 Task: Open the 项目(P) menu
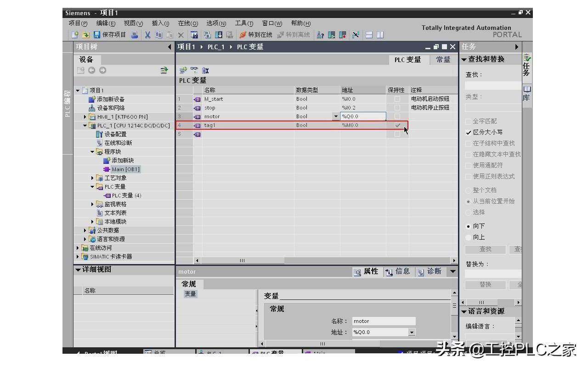[78, 23]
